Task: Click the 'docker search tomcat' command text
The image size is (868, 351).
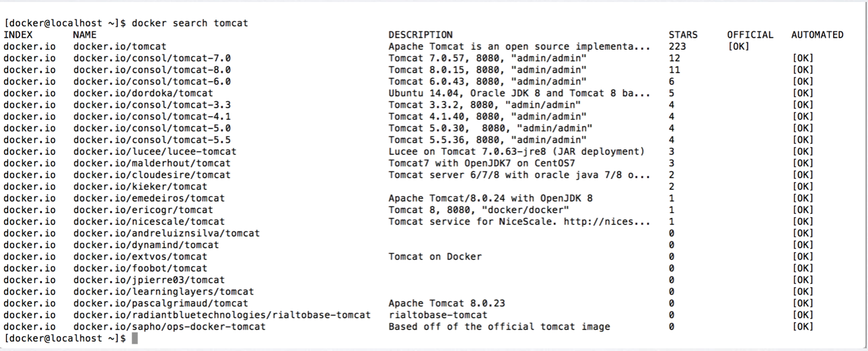Action: (190, 24)
